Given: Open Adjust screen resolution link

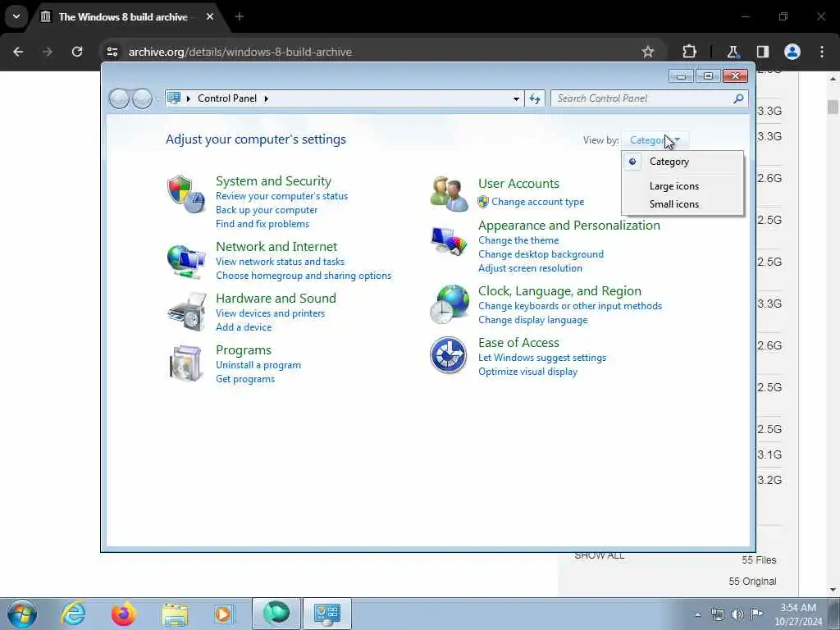Looking at the screenshot, I should [x=531, y=268].
